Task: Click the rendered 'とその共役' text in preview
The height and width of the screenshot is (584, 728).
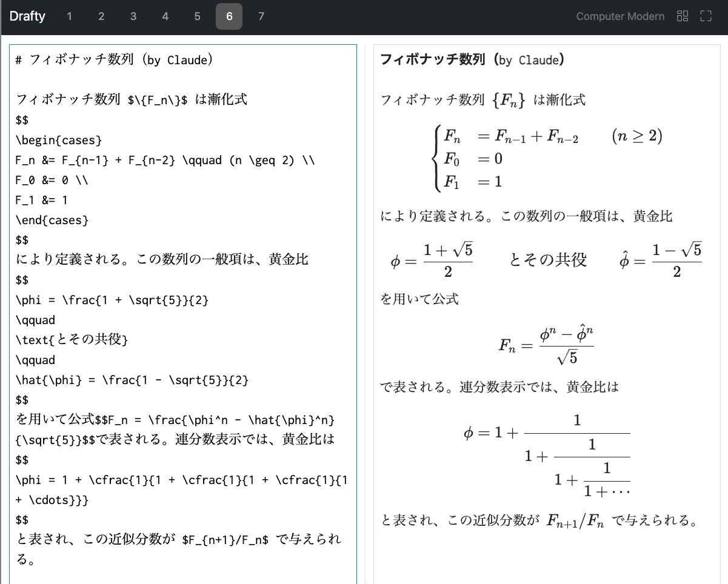Action: 548,260
